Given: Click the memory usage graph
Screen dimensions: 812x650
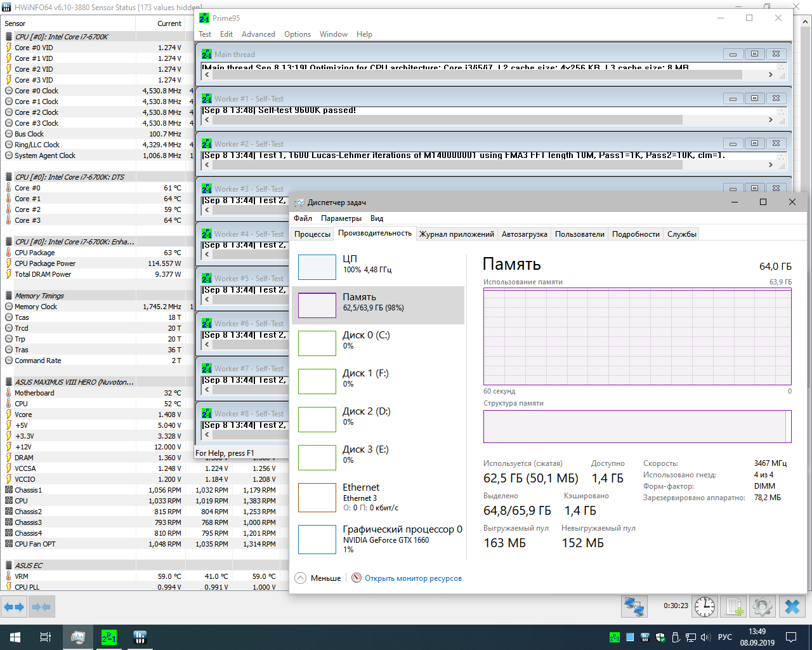Looking at the screenshot, I should point(638,337).
